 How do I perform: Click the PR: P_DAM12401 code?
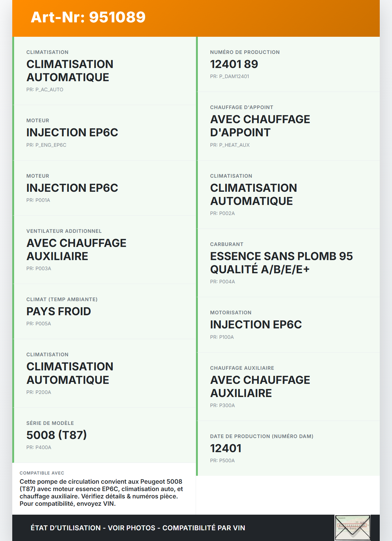pyautogui.click(x=229, y=76)
